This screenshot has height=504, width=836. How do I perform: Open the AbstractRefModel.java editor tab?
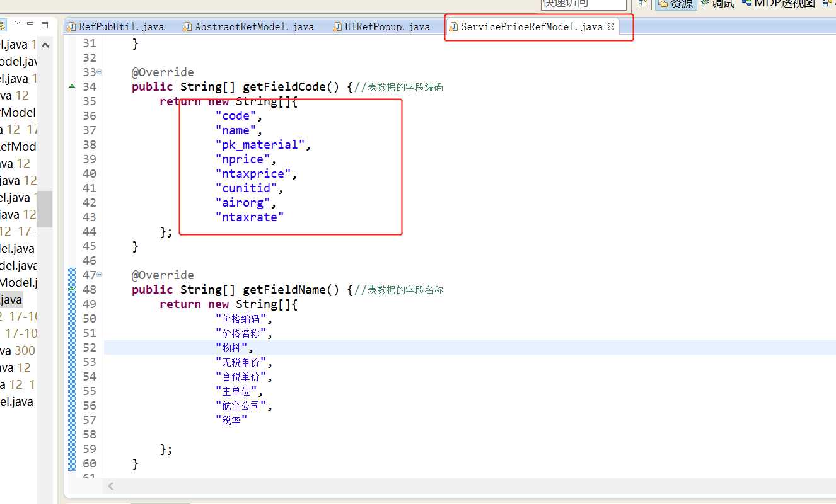(248, 26)
